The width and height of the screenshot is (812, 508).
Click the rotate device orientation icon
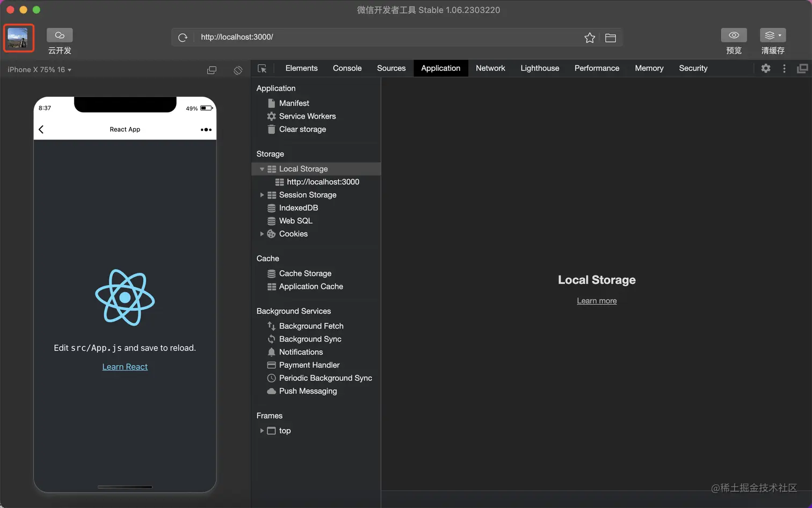coord(237,70)
